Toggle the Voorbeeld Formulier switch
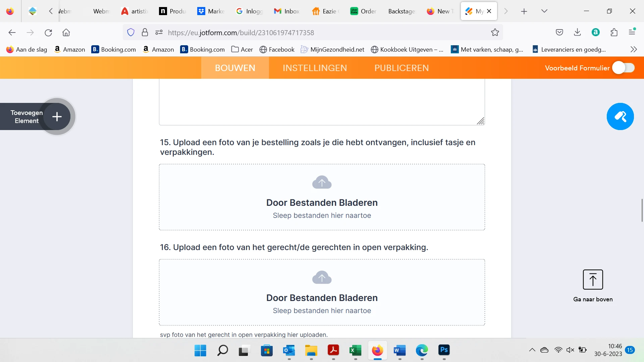644x362 pixels. click(x=624, y=67)
